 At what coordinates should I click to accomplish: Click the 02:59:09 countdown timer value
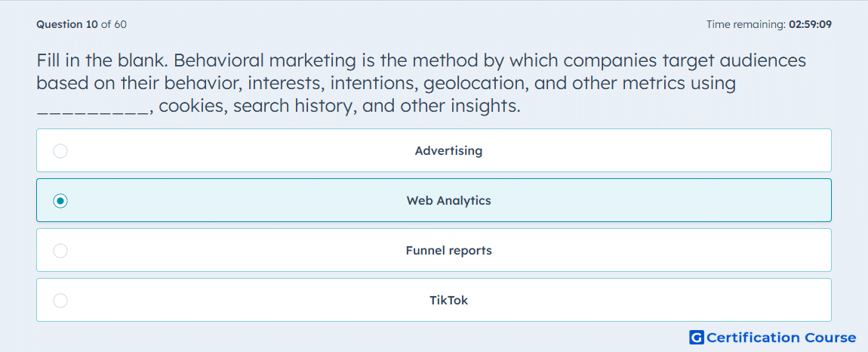811,24
